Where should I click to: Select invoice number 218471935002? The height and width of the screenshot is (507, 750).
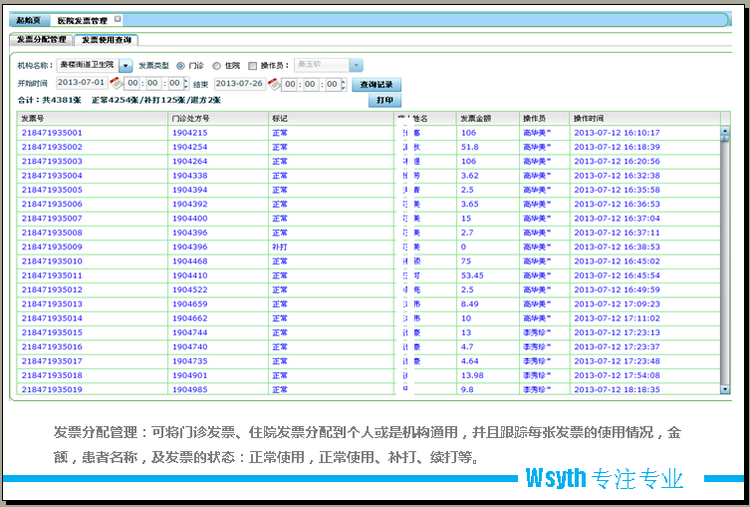[x=52, y=147]
